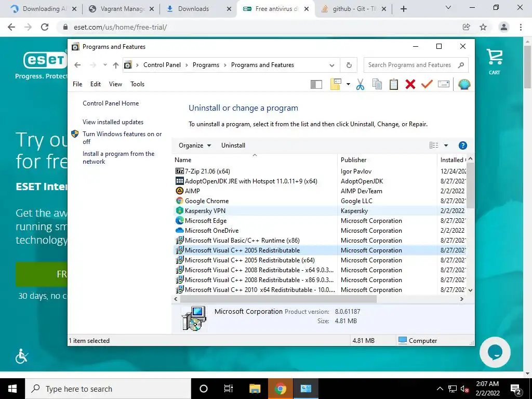This screenshot has height=399, width=532.
Task: Open the Edit menu
Action: tap(96, 84)
